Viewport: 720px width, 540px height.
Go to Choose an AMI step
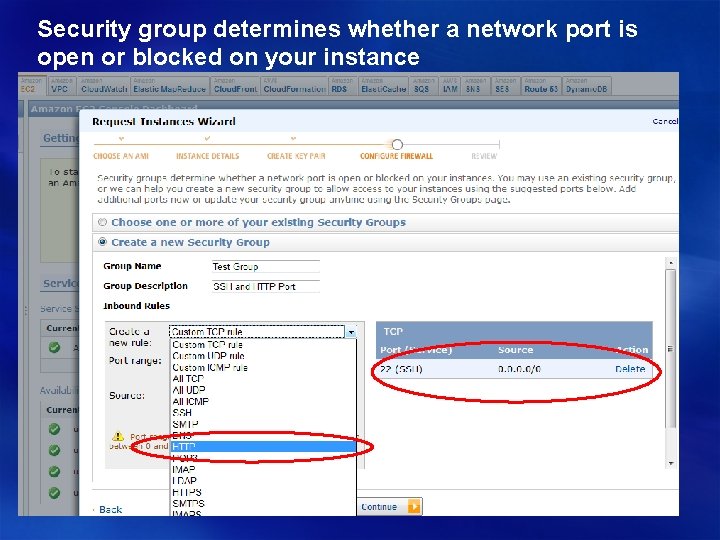tap(121, 156)
